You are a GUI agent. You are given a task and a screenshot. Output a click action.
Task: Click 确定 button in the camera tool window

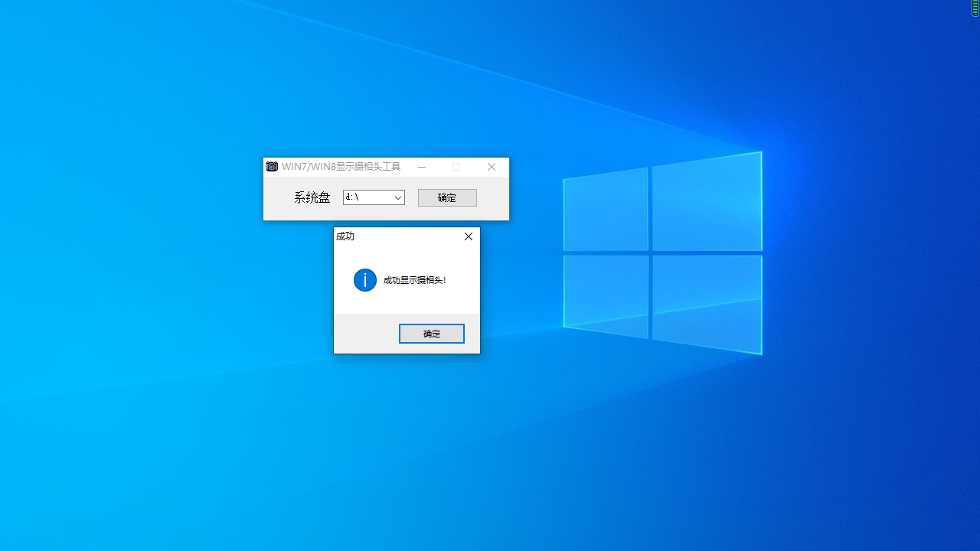[447, 197]
